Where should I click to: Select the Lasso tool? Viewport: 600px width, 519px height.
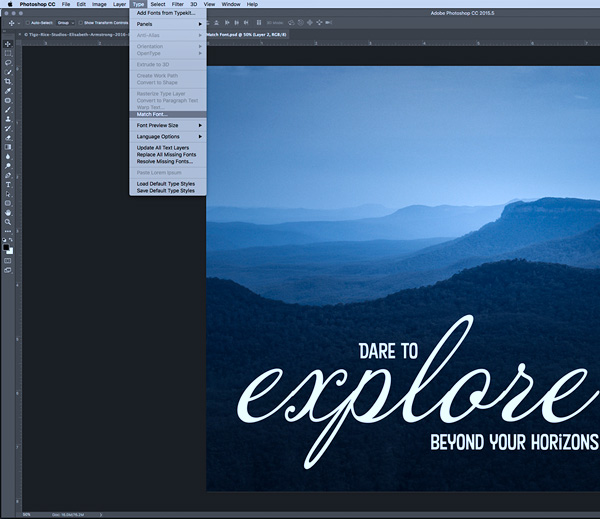pos(8,63)
